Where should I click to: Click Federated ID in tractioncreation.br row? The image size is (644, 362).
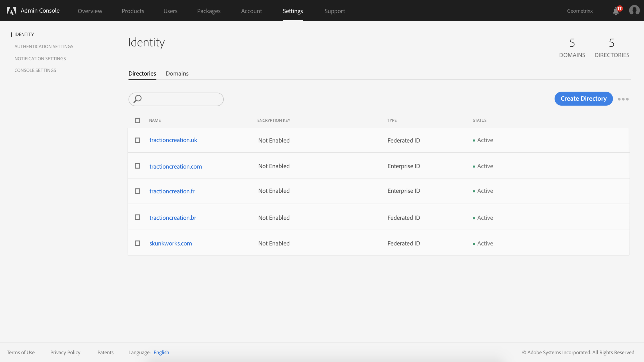404,218
